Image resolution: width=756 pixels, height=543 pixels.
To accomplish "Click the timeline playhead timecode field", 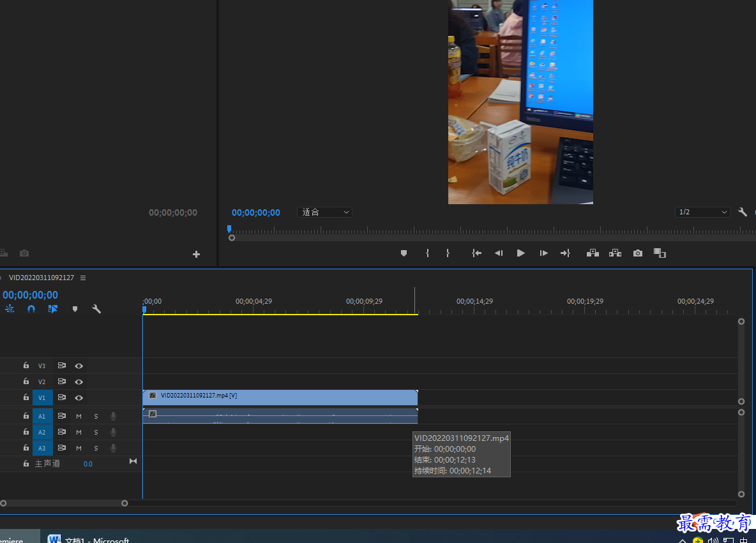I will pos(31,295).
